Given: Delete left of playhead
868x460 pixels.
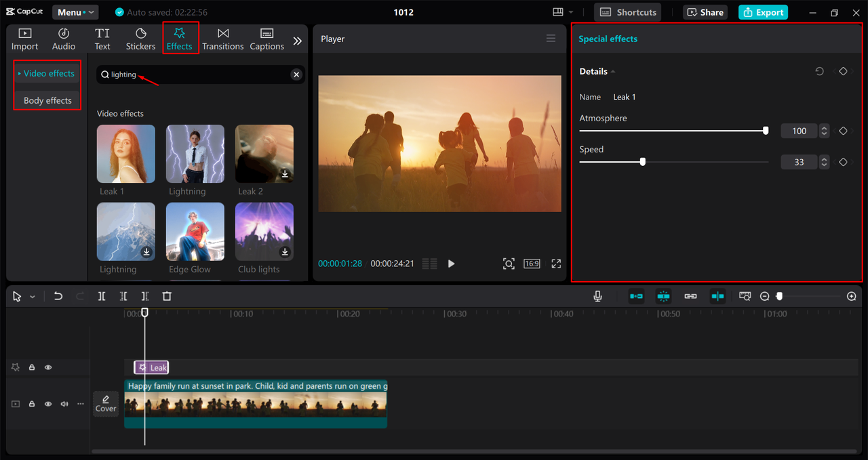Looking at the screenshot, I should pyautogui.click(x=123, y=296).
